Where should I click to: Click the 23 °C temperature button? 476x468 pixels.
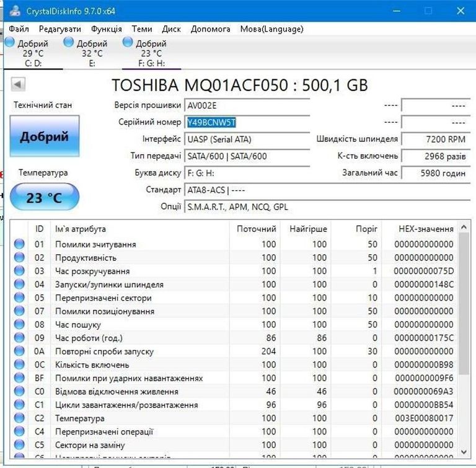click(x=45, y=197)
